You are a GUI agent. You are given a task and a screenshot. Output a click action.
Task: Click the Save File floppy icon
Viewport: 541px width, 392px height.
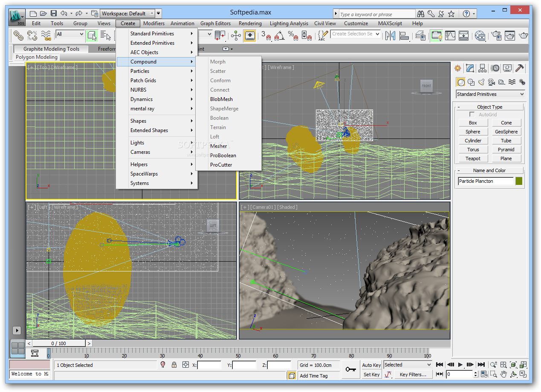pyautogui.click(x=54, y=14)
